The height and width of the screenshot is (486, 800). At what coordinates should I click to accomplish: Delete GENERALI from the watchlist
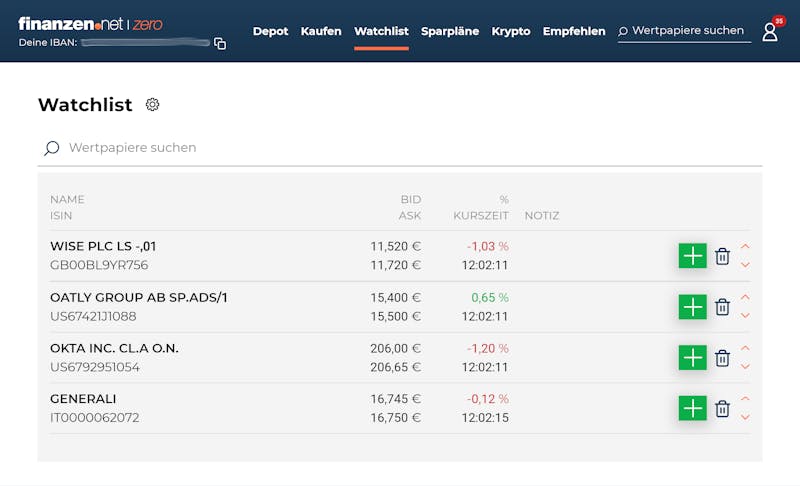coord(722,408)
